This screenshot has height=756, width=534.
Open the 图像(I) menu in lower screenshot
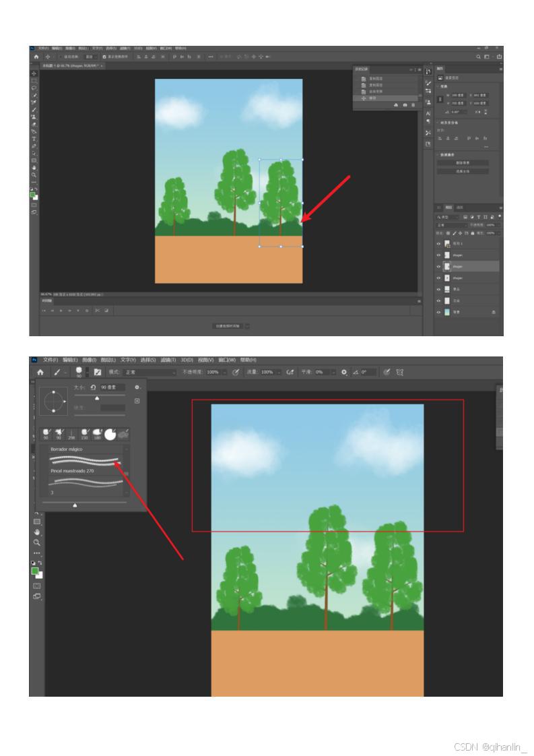click(89, 360)
